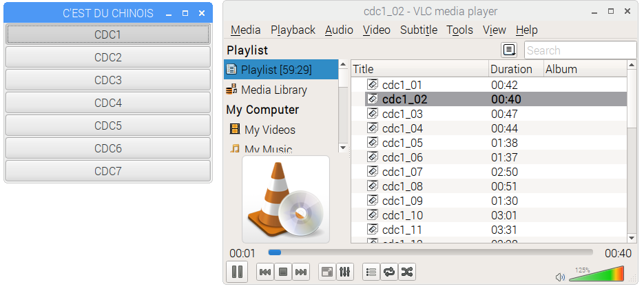Mute audio via speaker icon
The height and width of the screenshot is (289, 644).
point(560,277)
